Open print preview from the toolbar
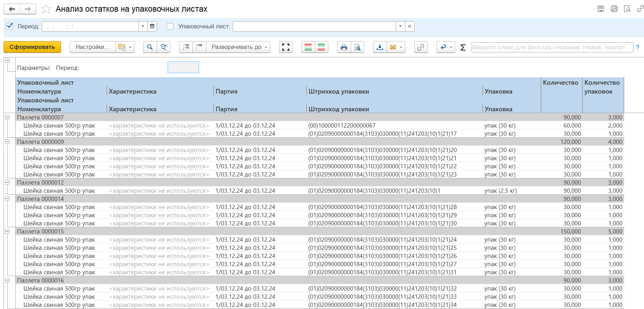The height and width of the screenshot is (309, 644). coord(357,47)
